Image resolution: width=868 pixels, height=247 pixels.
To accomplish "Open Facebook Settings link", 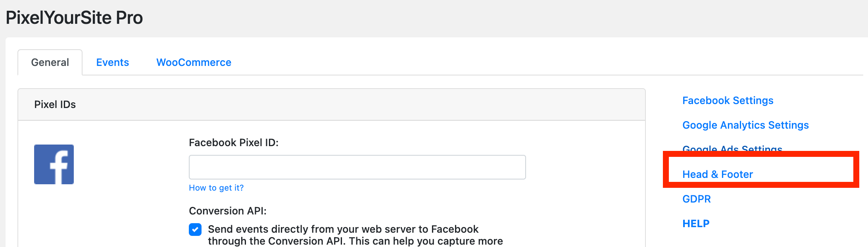I will (728, 100).
